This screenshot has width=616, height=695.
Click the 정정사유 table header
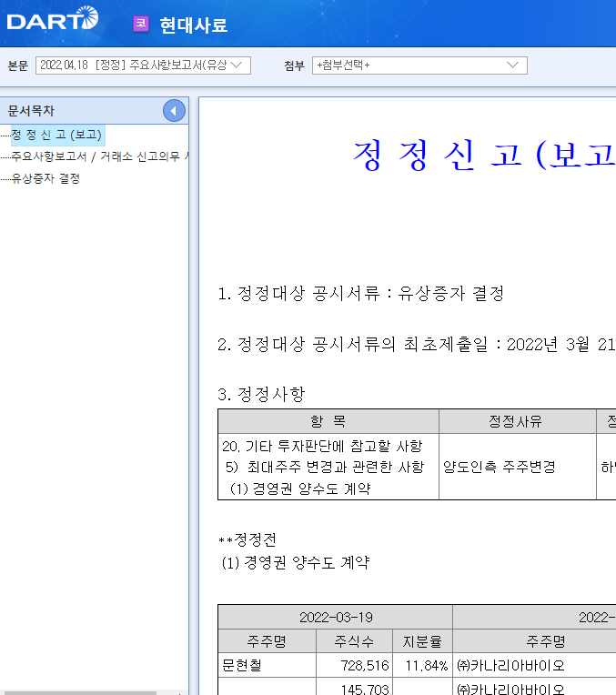pos(517,421)
